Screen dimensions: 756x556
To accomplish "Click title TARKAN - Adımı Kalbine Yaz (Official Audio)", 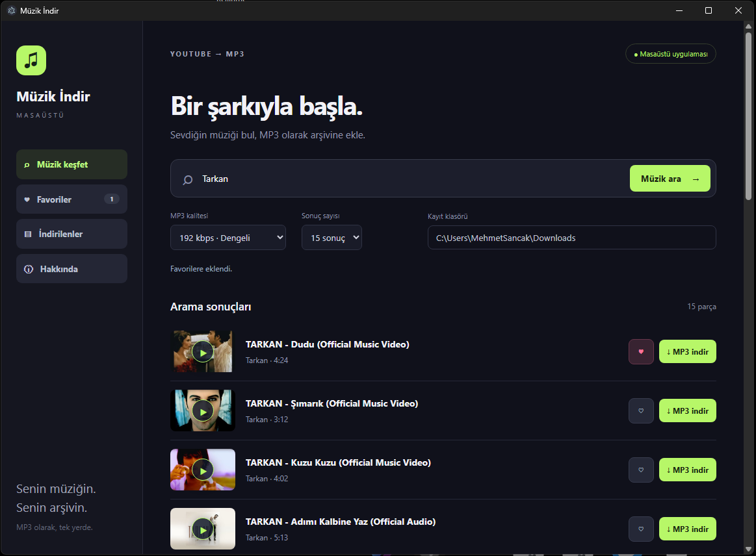I will coord(341,522).
